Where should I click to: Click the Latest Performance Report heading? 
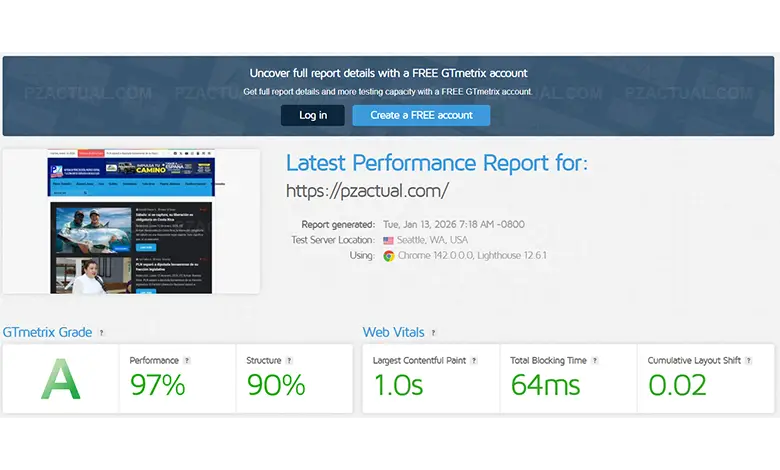[x=437, y=163]
